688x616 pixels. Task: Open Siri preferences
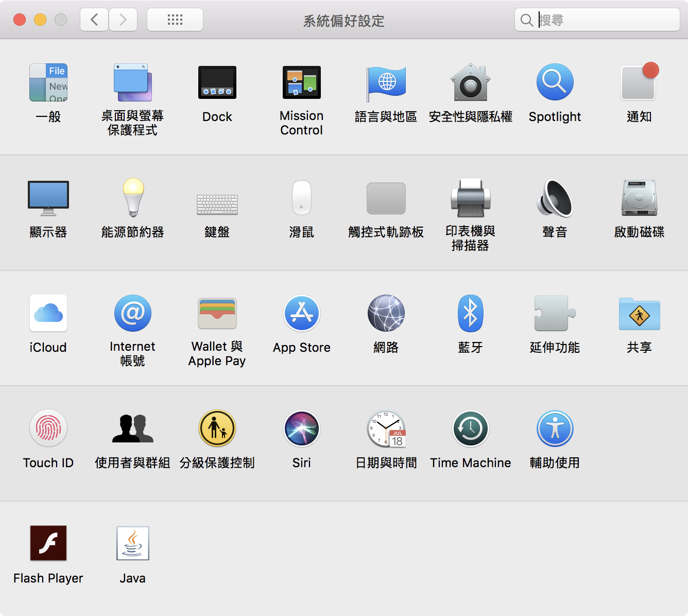click(301, 429)
